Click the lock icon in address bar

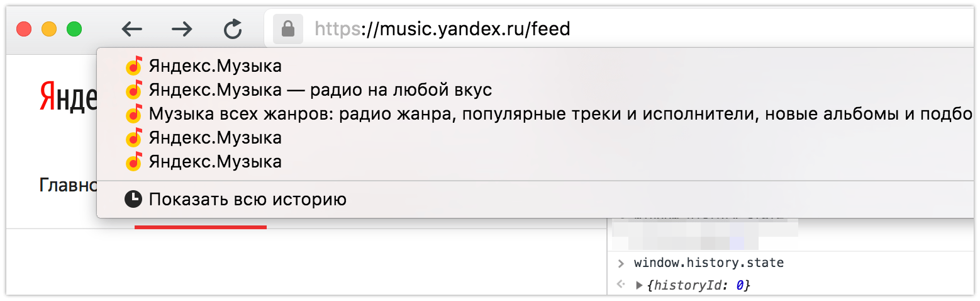[x=288, y=29]
